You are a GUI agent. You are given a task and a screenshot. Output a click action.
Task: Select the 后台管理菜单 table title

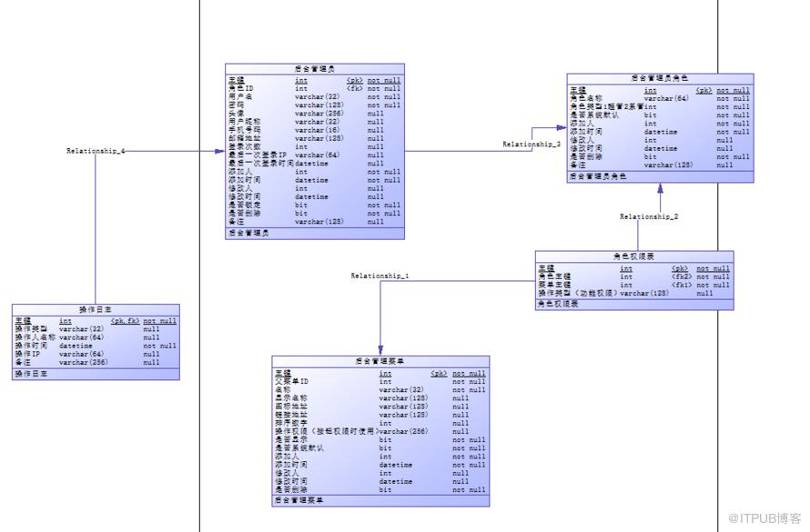pos(380,361)
